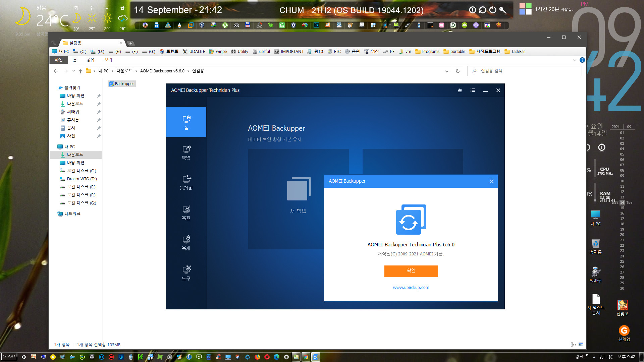The image size is (644, 362).
Task: Open the 새 텍스트 문서 desktop file
Action: tap(596, 304)
